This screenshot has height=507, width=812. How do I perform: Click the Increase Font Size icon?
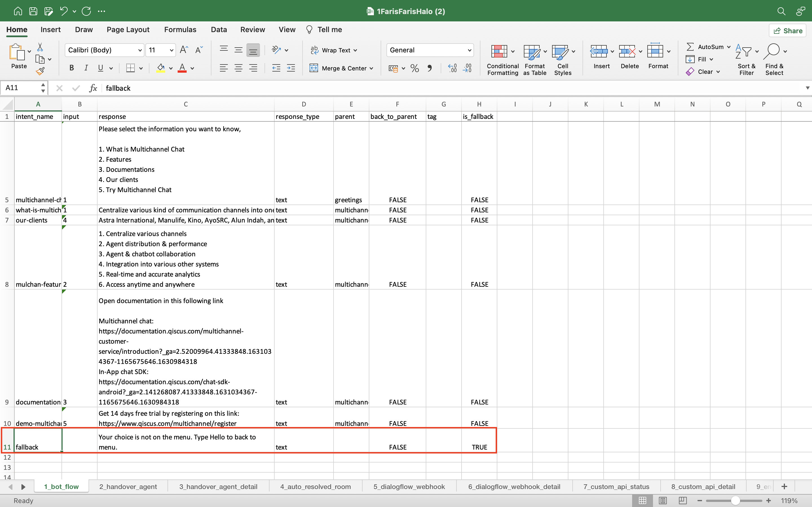(184, 50)
